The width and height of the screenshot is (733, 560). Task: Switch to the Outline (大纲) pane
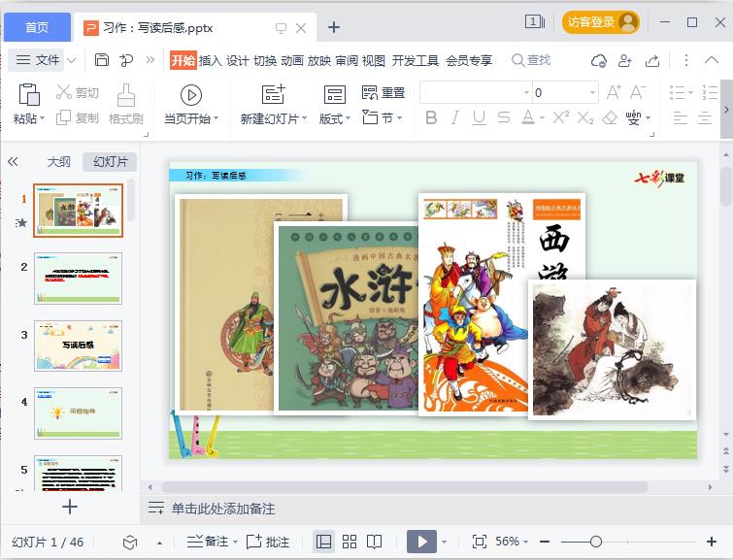pyautogui.click(x=58, y=162)
